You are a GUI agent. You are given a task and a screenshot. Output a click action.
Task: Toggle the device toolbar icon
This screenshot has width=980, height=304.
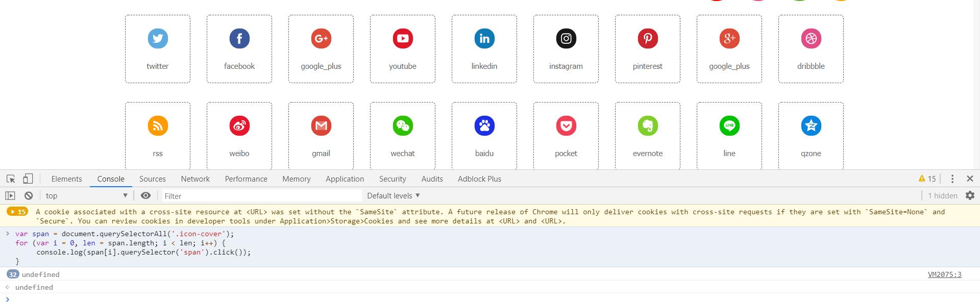click(28, 179)
